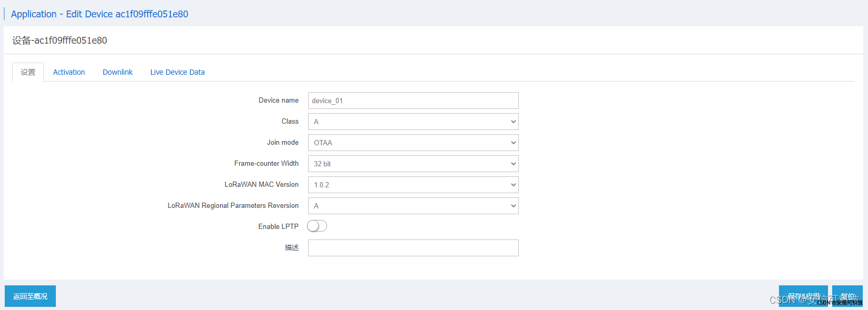The image size is (868, 310).
Task: Click the Application - Edit Device page title
Action: click(100, 14)
